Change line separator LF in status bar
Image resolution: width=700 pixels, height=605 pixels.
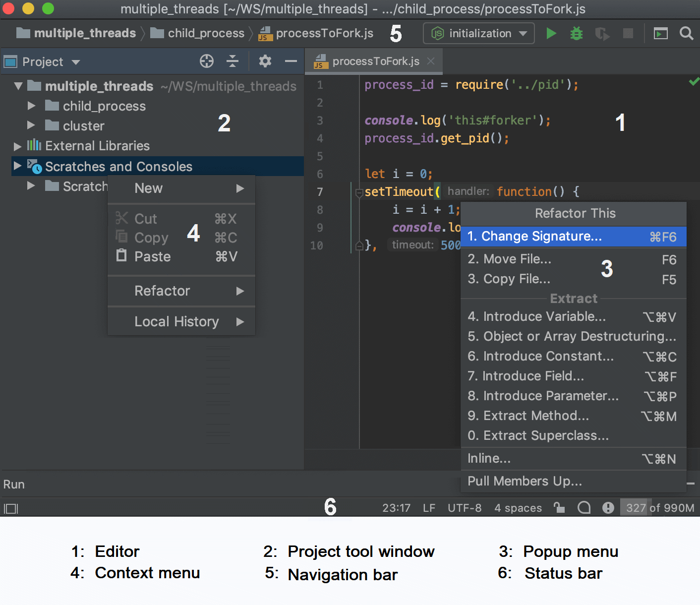tap(429, 508)
